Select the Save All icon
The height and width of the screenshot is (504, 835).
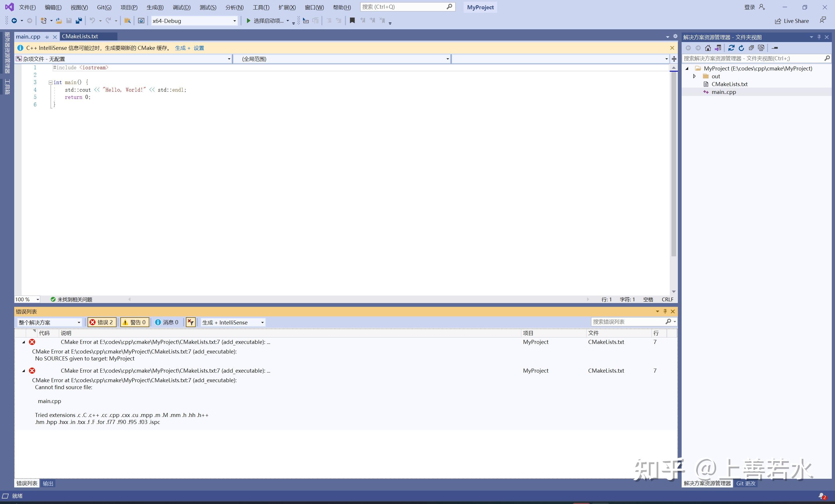click(79, 20)
